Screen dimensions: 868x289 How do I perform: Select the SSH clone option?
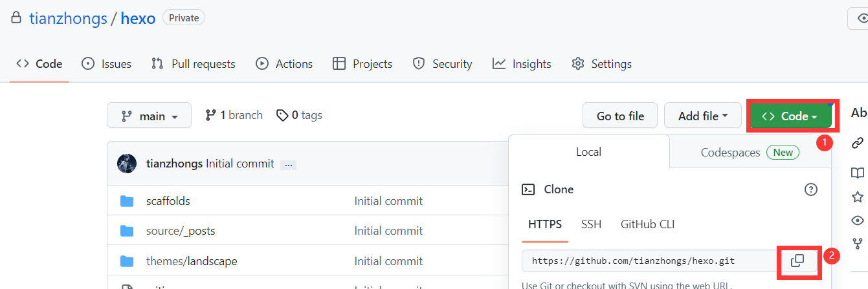591,224
